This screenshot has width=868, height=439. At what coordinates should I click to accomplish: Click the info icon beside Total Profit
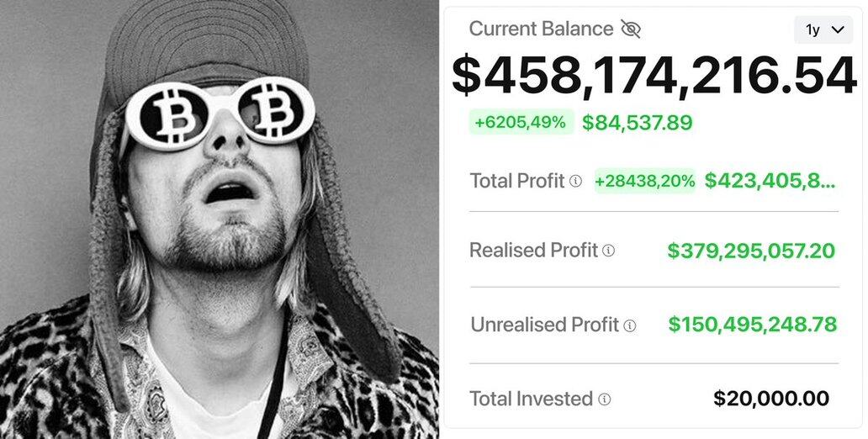575,181
